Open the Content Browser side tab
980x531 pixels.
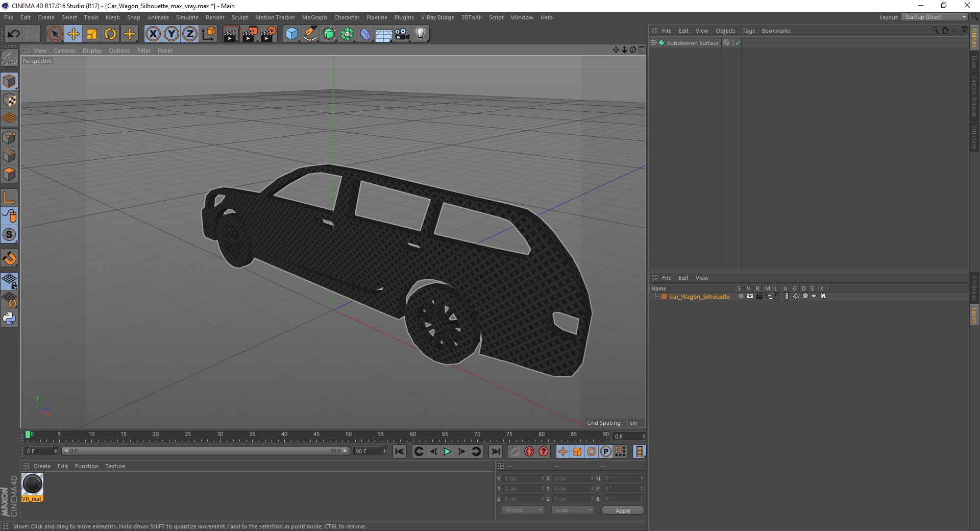(974, 96)
